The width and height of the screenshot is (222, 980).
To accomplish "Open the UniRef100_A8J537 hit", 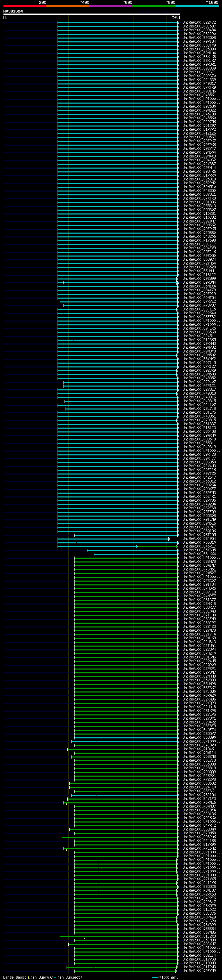I will tap(199, 26).
